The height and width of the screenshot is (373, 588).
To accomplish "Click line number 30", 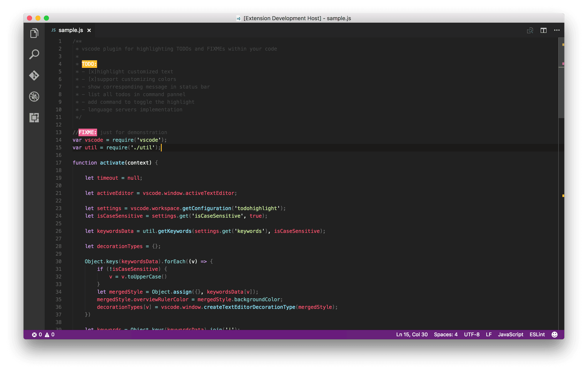I will tap(58, 261).
